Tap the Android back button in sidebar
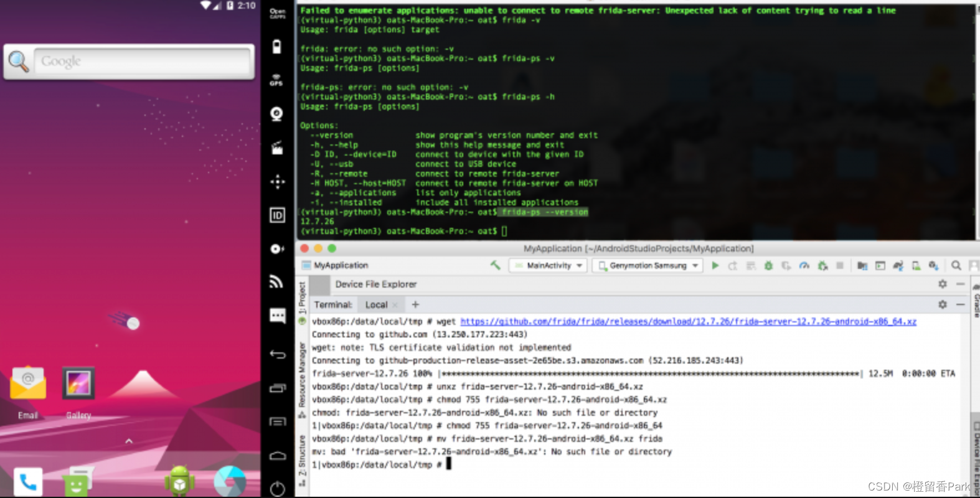Viewport: 980px width, 498px height. 277,355
